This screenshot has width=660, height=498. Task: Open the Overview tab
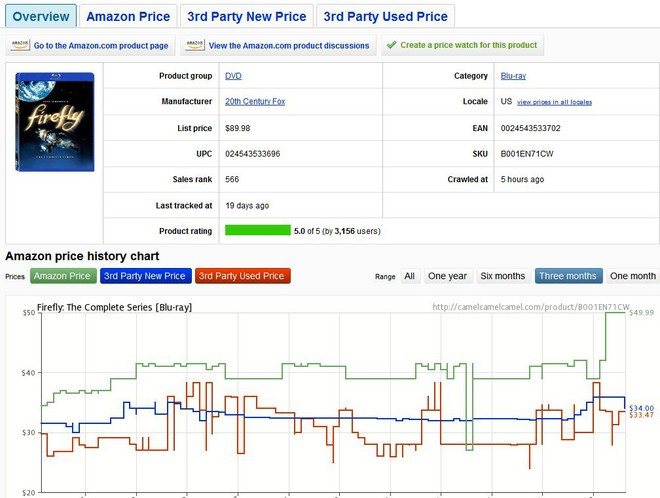coord(41,16)
